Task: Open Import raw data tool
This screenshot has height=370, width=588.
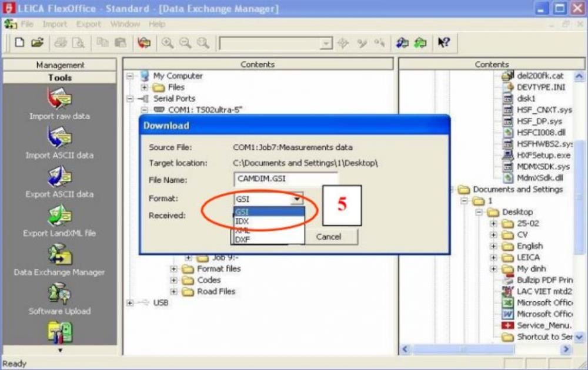Action: [x=59, y=100]
